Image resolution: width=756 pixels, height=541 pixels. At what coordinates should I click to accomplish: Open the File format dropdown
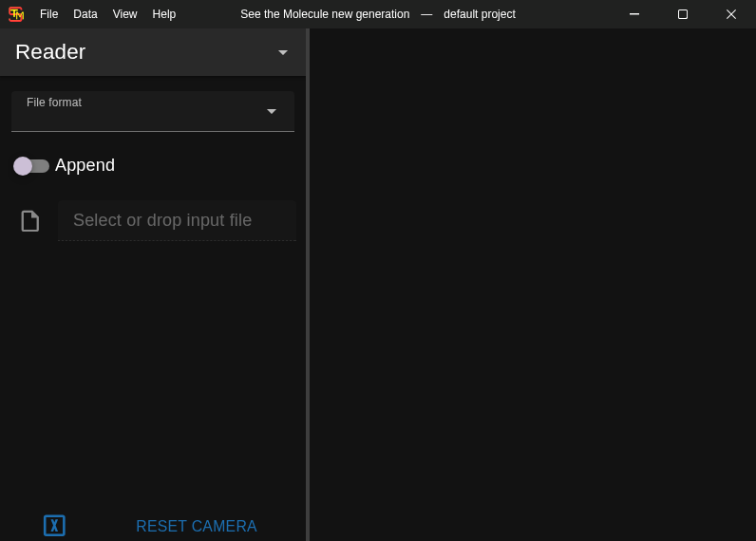click(x=153, y=111)
